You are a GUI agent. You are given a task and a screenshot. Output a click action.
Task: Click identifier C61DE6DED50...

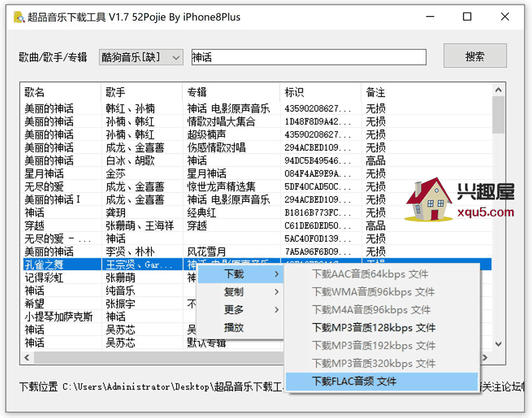click(318, 226)
